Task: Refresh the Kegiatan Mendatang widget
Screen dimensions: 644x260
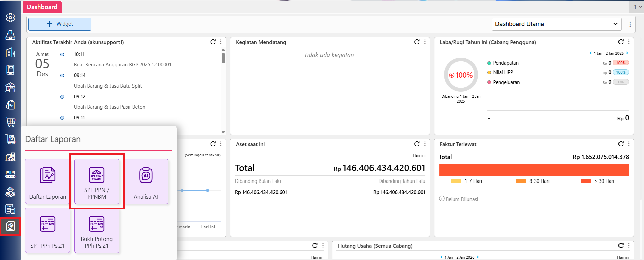Action: [x=417, y=42]
